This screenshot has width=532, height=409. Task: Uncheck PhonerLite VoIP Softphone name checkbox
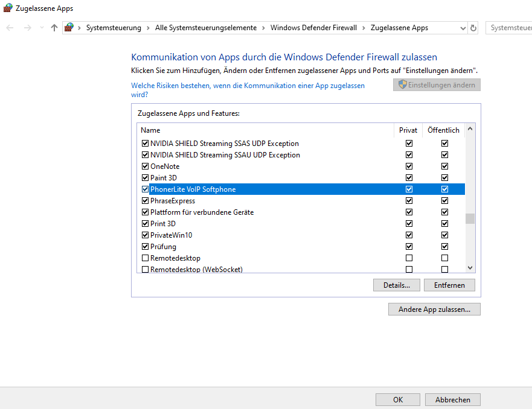click(145, 189)
